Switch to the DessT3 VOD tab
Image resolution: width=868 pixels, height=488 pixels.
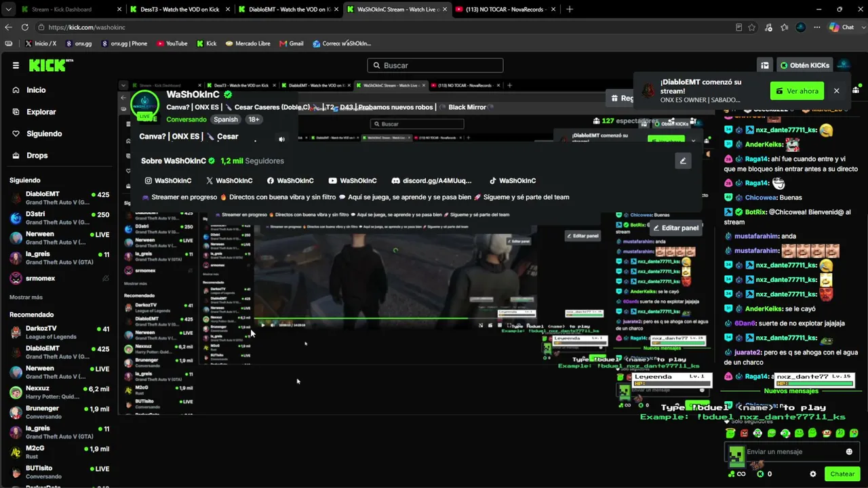[x=180, y=9]
